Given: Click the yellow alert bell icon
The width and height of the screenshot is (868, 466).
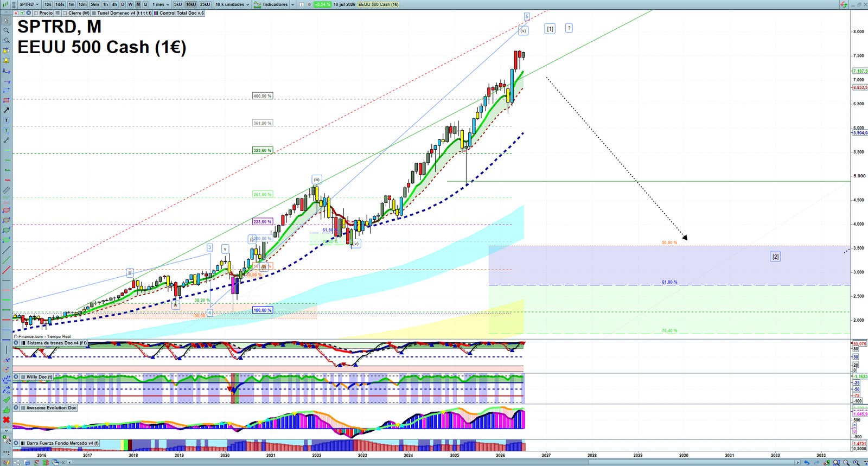Looking at the screenshot, I should click(x=6, y=61).
